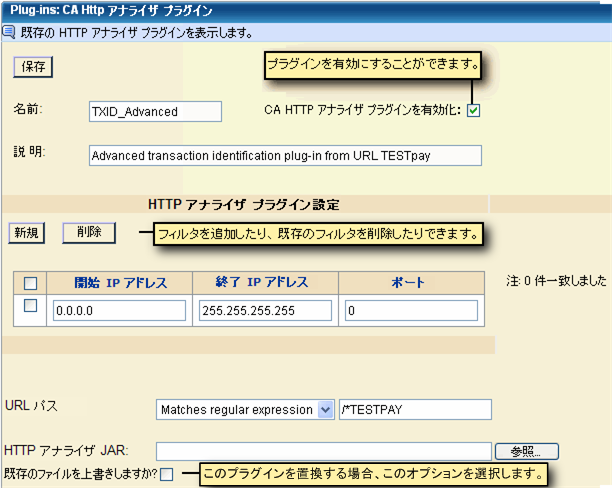Click the 保存 (Save) button
Viewport: 612px width, 488px height.
33,67
